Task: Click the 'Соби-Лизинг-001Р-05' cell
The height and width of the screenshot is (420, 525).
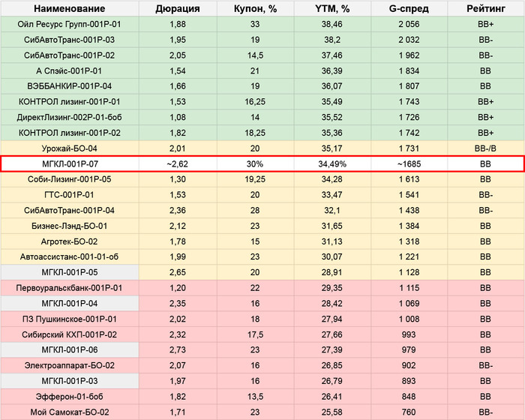Action: 70,179
